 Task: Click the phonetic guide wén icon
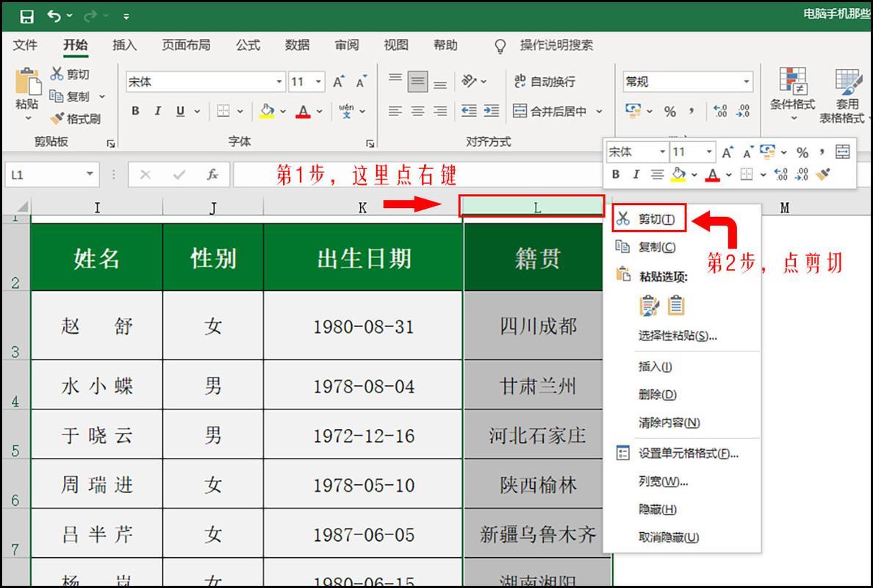click(x=346, y=111)
